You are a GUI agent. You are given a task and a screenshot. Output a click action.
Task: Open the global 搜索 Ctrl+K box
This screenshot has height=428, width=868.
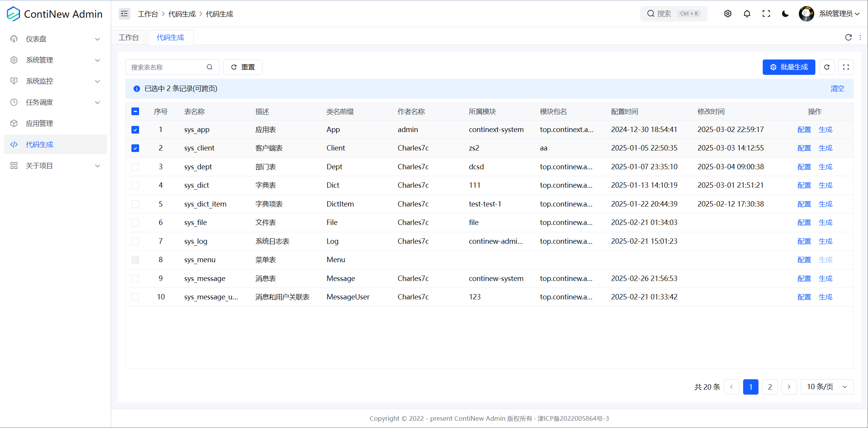click(674, 14)
